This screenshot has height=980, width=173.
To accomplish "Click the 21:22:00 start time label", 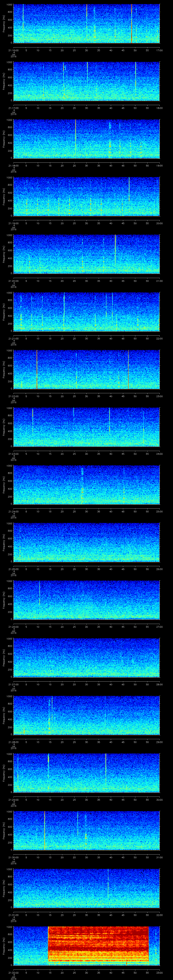I will pos(13,396).
